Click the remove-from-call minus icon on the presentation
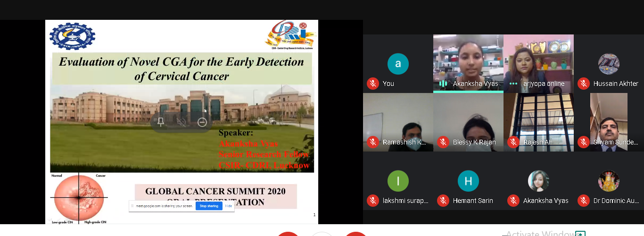 pyautogui.click(x=202, y=122)
